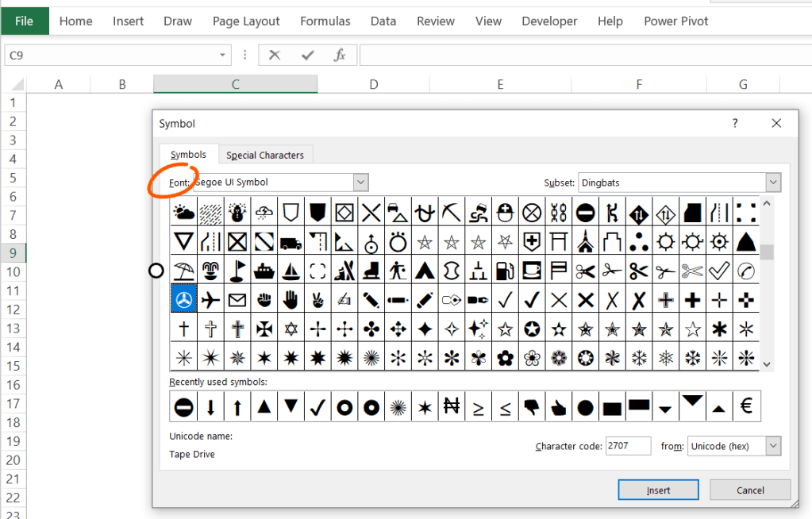This screenshot has width=812, height=519.
Task: Select the white check mark symbol
Action: [719, 271]
